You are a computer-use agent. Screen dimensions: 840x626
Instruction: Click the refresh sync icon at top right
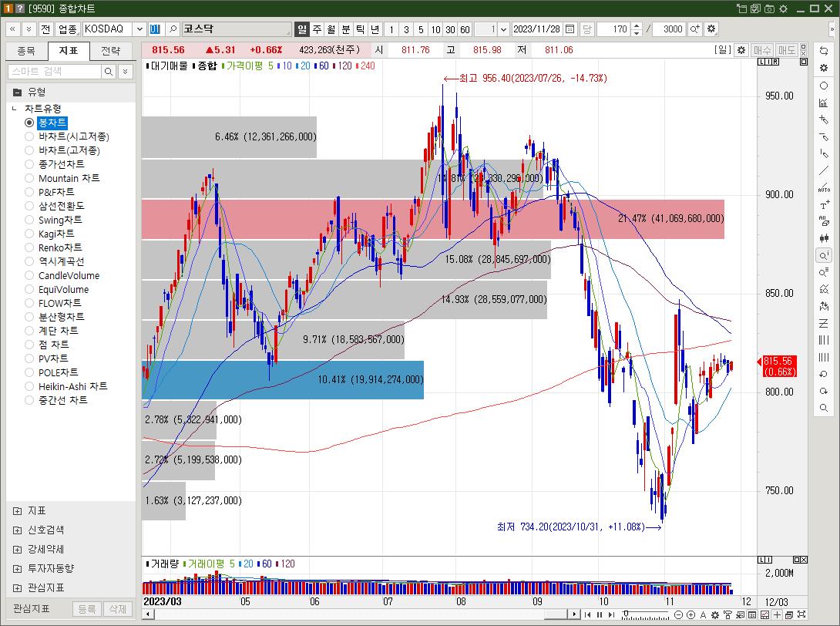pos(823,51)
